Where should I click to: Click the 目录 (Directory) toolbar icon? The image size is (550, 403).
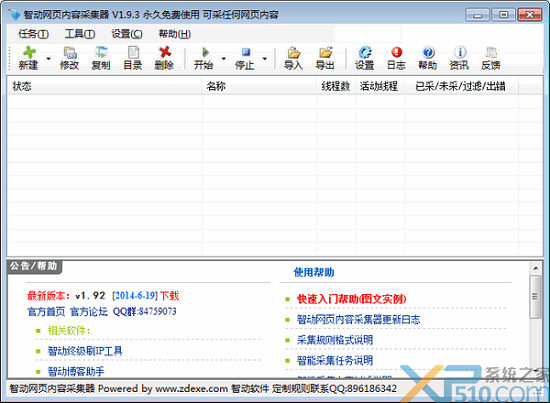pyautogui.click(x=133, y=58)
